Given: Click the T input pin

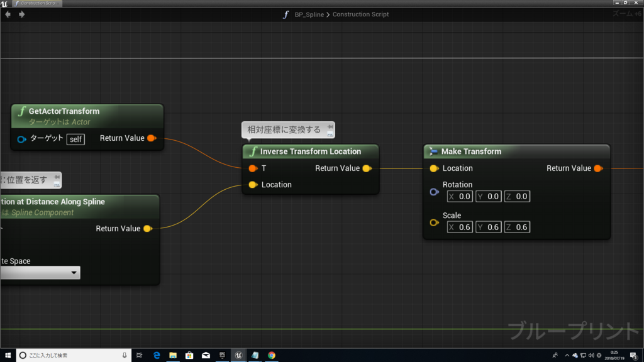Looking at the screenshot, I should [253, 168].
